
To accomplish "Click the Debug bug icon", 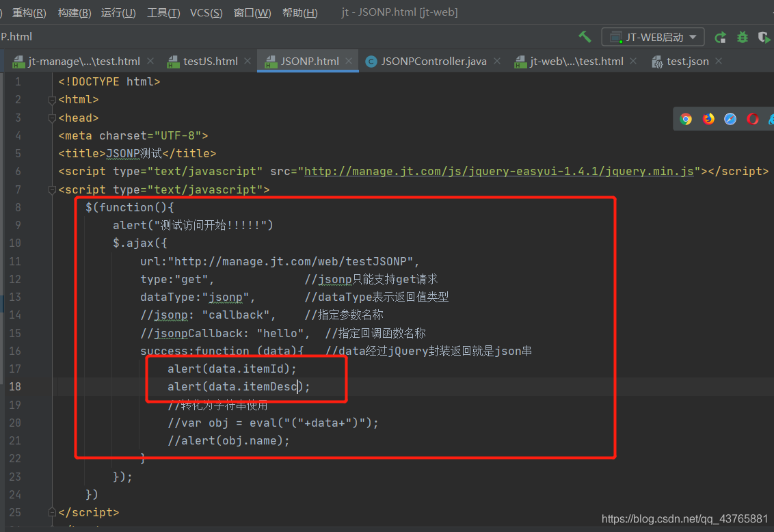I will click(743, 37).
